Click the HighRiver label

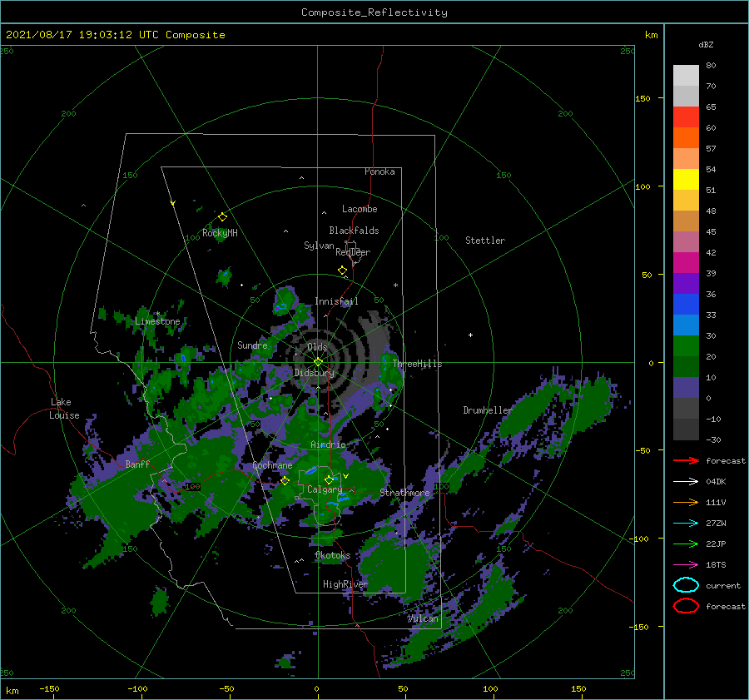click(x=345, y=584)
